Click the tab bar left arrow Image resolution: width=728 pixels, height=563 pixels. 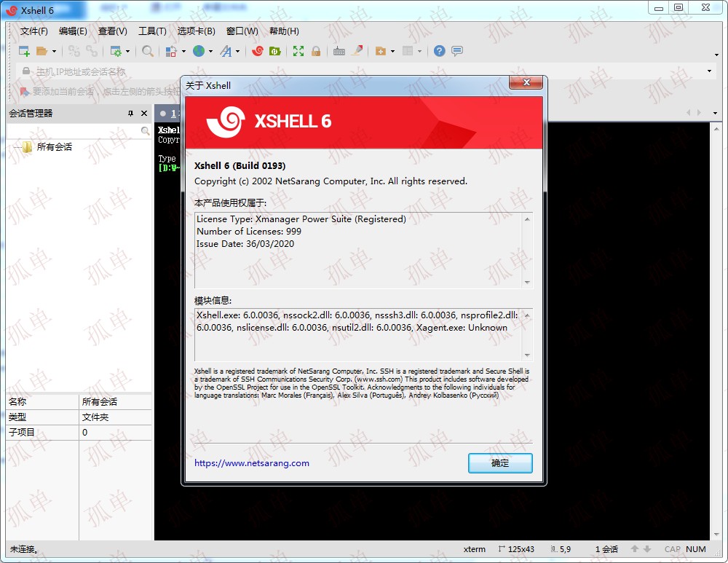(689, 113)
